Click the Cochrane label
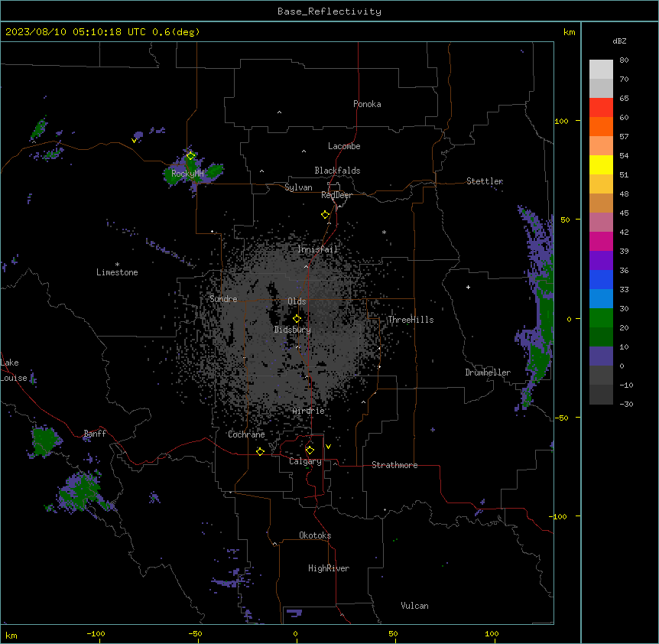The image size is (659, 644). point(246,434)
